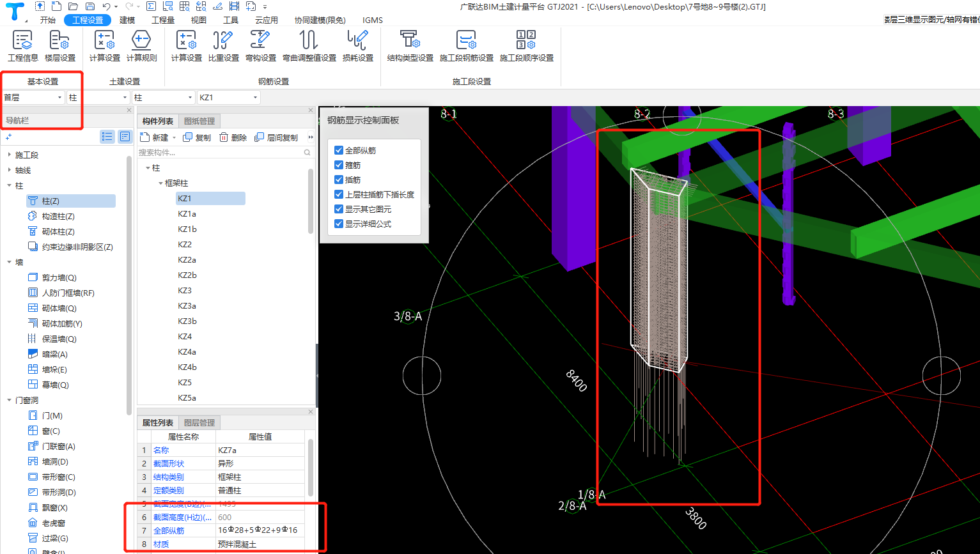
Task: Open 工程信息 project info settings
Action: [23, 46]
